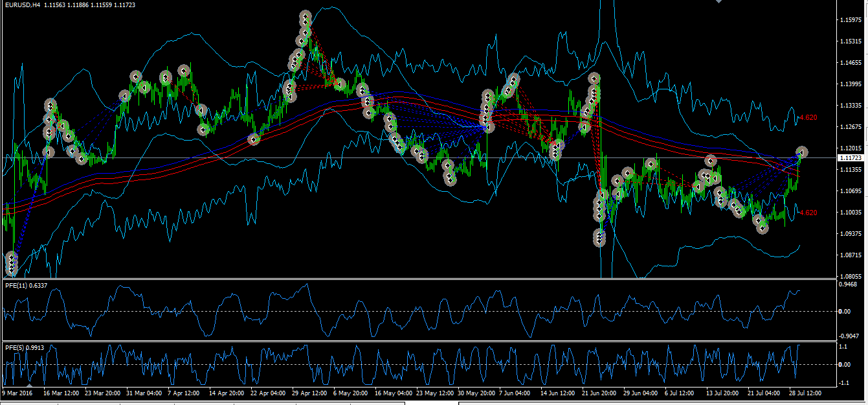Screen dimensions: 868x405
Task: Click the 21 Jun 20:00 time label
Action: click(x=599, y=393)
